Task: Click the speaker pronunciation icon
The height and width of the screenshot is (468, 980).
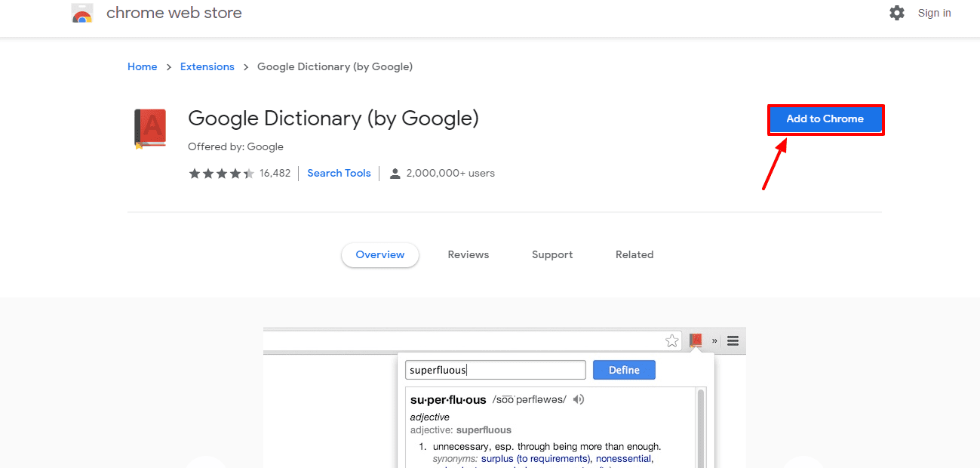Action: [x=579, y=399]
